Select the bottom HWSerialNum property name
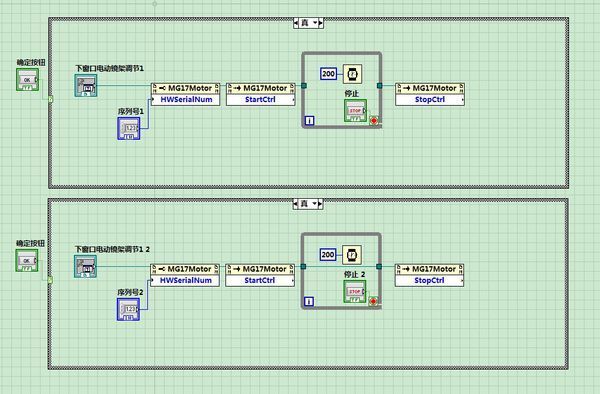The height and width of the screenshot is (394, 600). point(185,281)
